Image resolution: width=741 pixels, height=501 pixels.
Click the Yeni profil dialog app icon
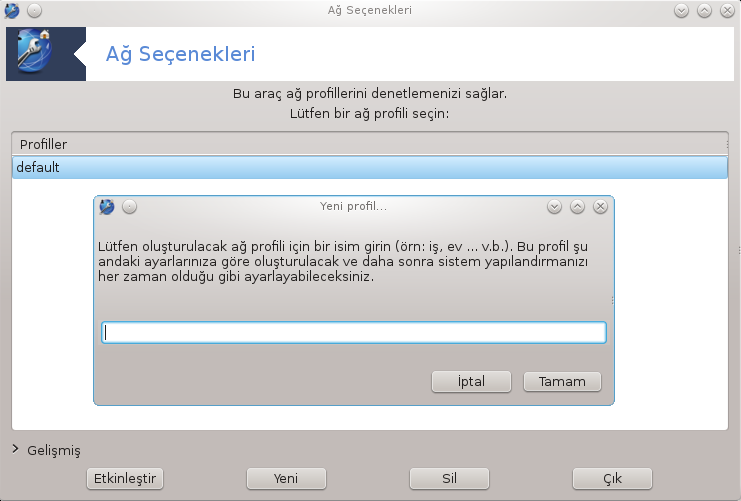[107, 207]
